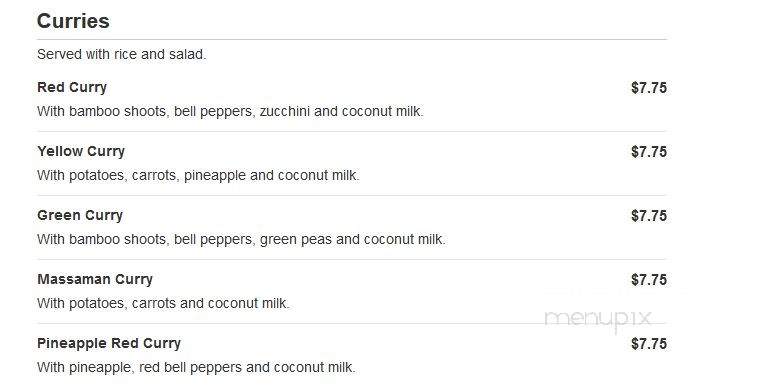This screenshot has height=387, width=759.
Task: Click the Yellow Curry description with pineapple
Action: tap(198, 175)
